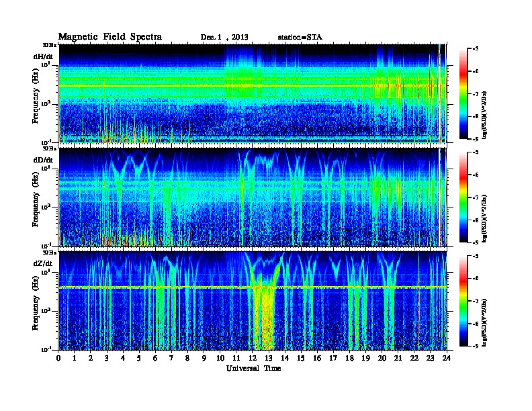
Task: Click the "station=STA" label
Action: click(x=300, y=38)
